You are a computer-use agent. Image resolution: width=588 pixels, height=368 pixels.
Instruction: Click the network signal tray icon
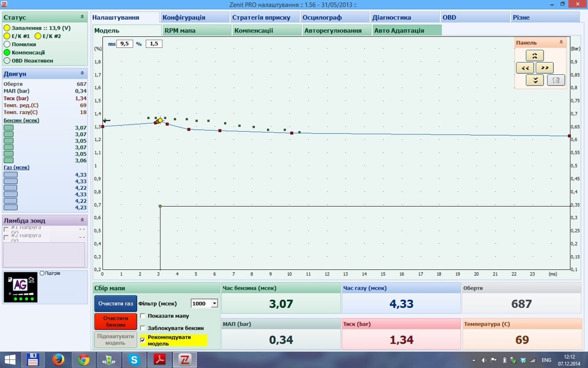tap(533, 360)
